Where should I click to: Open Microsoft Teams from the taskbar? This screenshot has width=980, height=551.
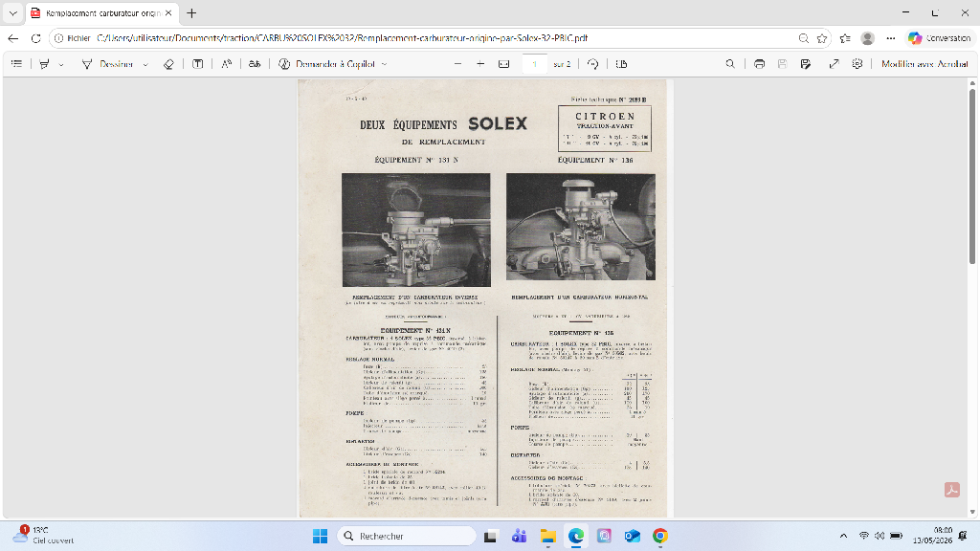[x=519, y=536]
